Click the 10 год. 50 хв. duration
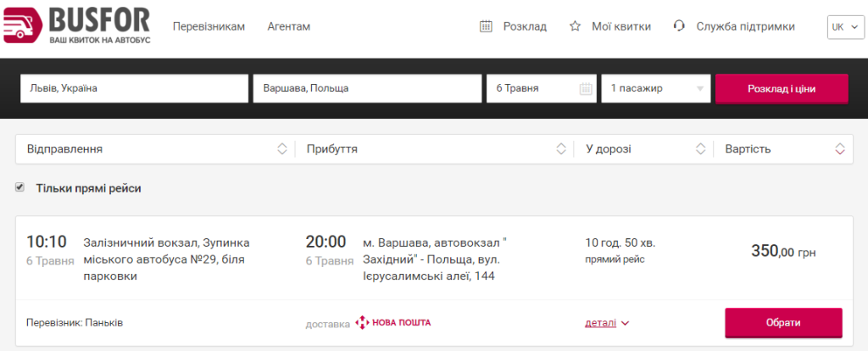This screenshot has width=868, height=351. (x=620, y=243)
